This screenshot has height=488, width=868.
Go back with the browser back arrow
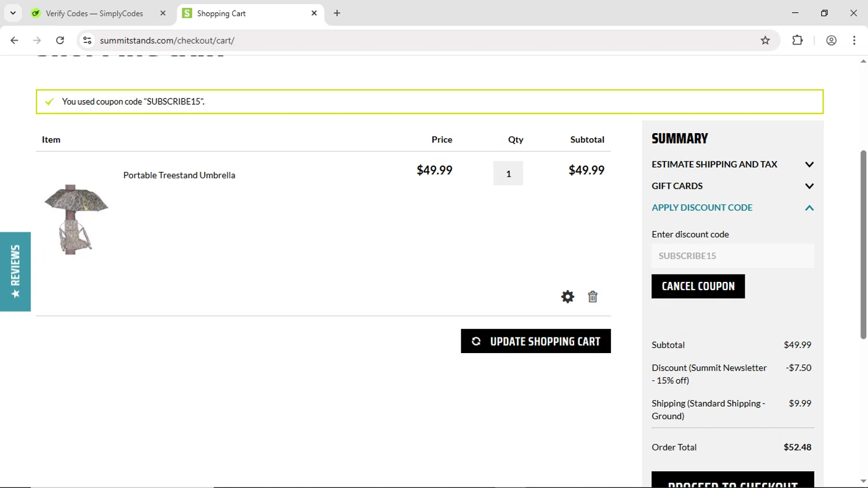pyautogui.click(x=14, y=41)
